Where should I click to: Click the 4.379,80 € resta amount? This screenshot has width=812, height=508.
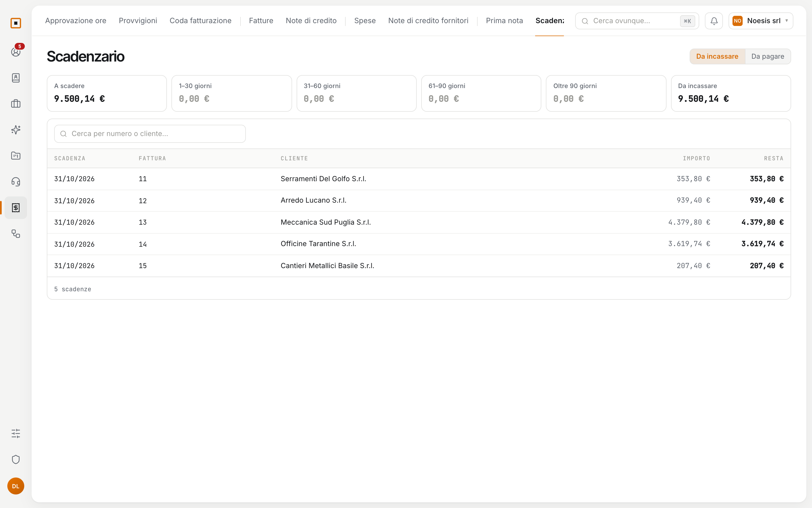(762, 222)
